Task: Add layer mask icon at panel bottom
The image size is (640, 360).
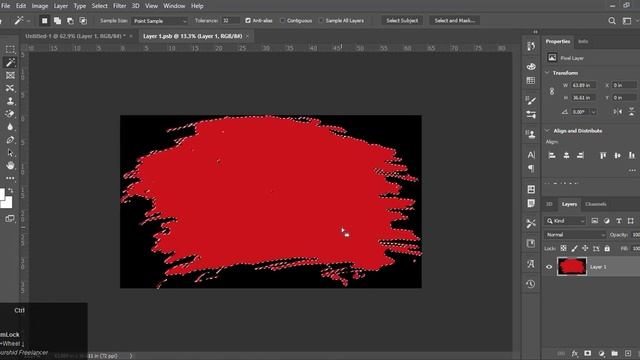Action: pyautogui.click(x=587, y=353)
